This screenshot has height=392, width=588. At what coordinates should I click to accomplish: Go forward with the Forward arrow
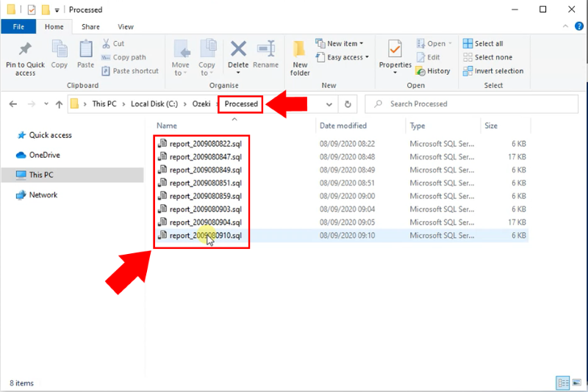click(x=32, y=104)
